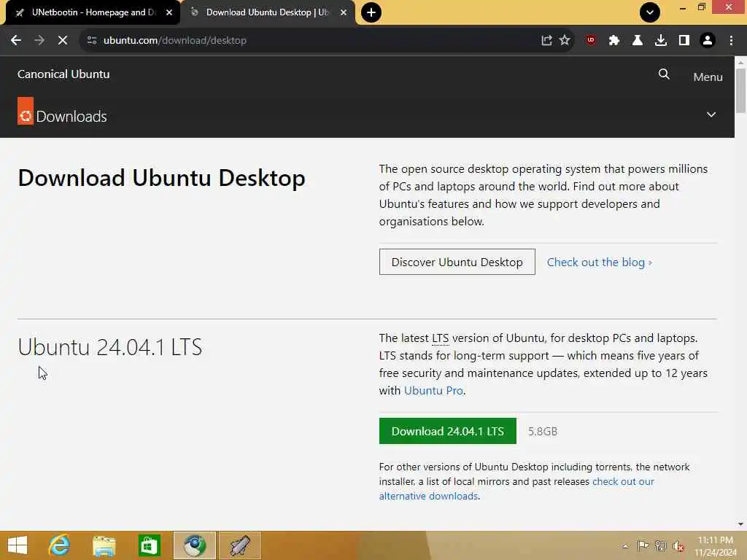Open browser downloads panel
This screenshot has height=560, width=747.
[661, 41]
